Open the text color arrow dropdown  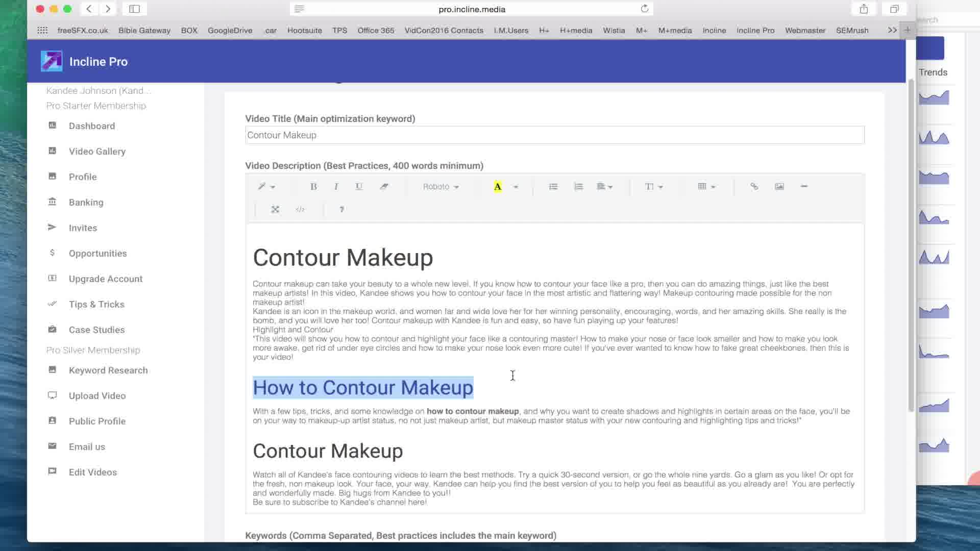point(516,187)
